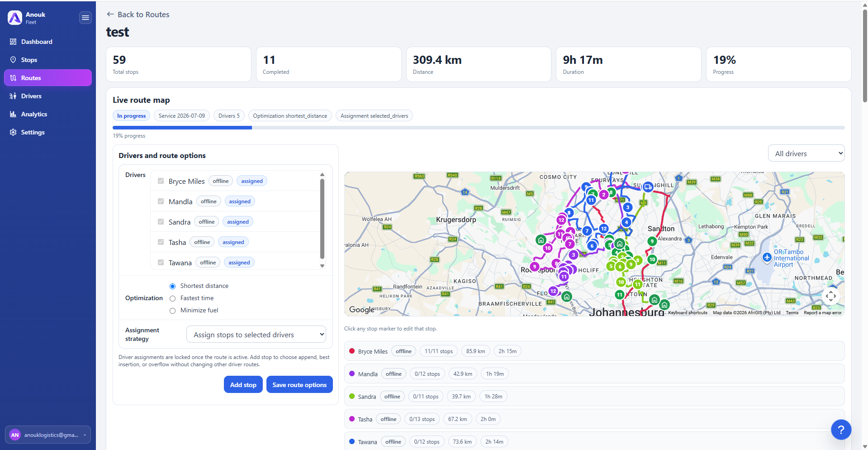Viewport: 868px width, 450px height.
Task: Click the Routes icon in sidebar
Action: (x=13, y=78)
